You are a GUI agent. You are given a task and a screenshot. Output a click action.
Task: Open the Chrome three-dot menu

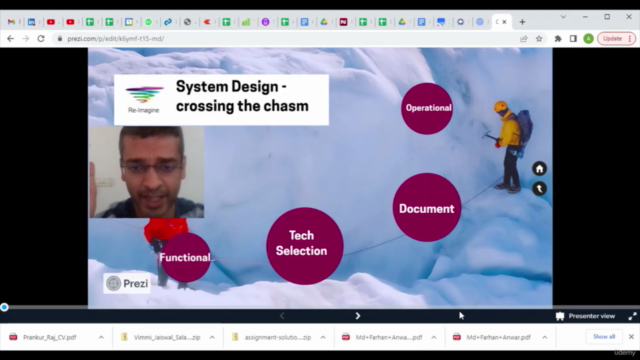[630, 39]
